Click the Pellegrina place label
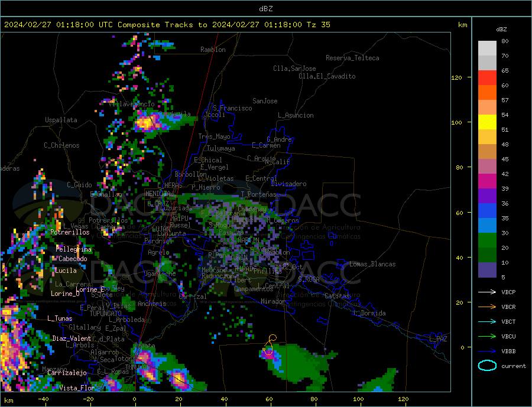Viewport: 532px width, 407px height. [74, 249]
